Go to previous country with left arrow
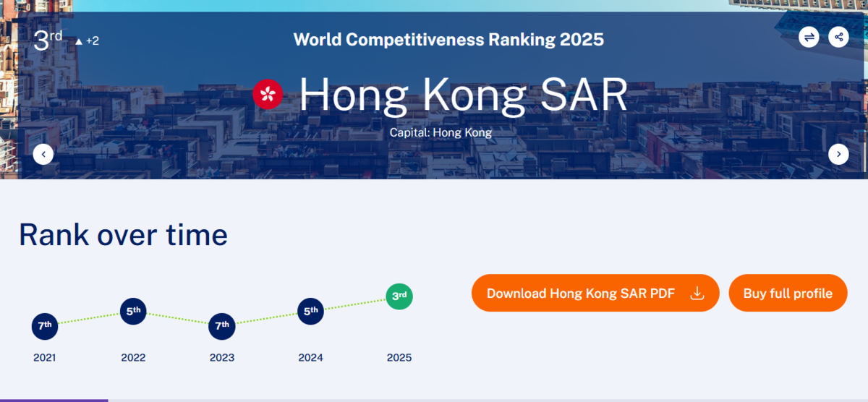Viewport: 868px width, 402px height. point(43,154)
